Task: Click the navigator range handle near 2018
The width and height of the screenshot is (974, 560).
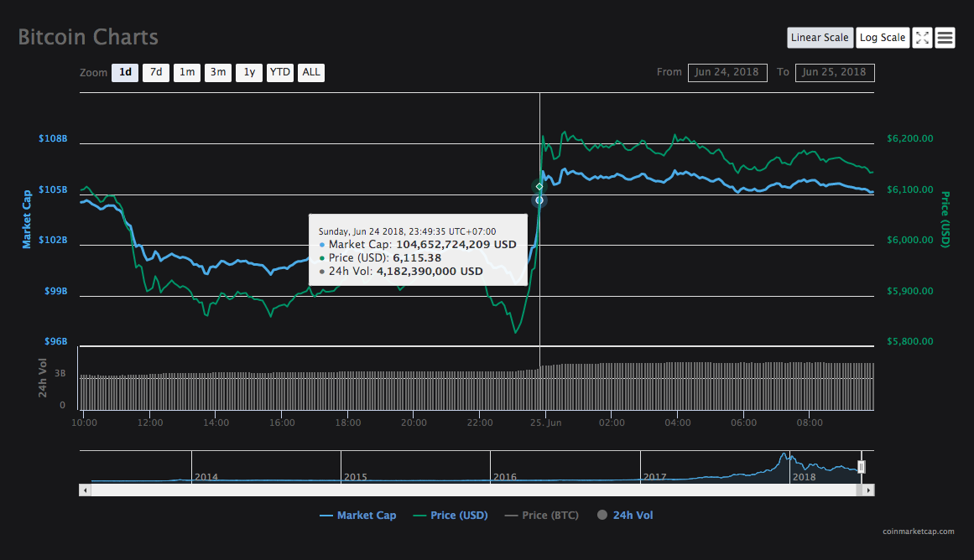Action: (x=861, y=467)
